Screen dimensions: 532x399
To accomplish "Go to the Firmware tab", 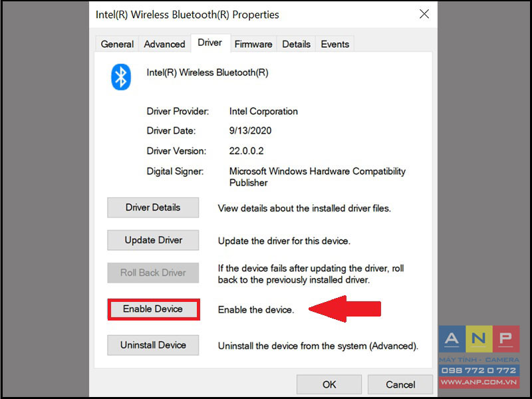I will [x=253, y=44].
